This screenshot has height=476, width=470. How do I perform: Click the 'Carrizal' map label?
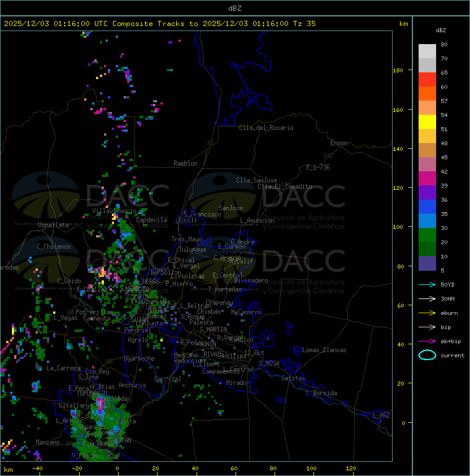(168, 379)
